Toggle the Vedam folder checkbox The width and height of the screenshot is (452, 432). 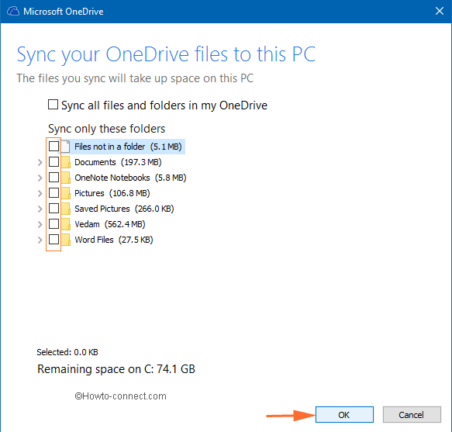54,224
